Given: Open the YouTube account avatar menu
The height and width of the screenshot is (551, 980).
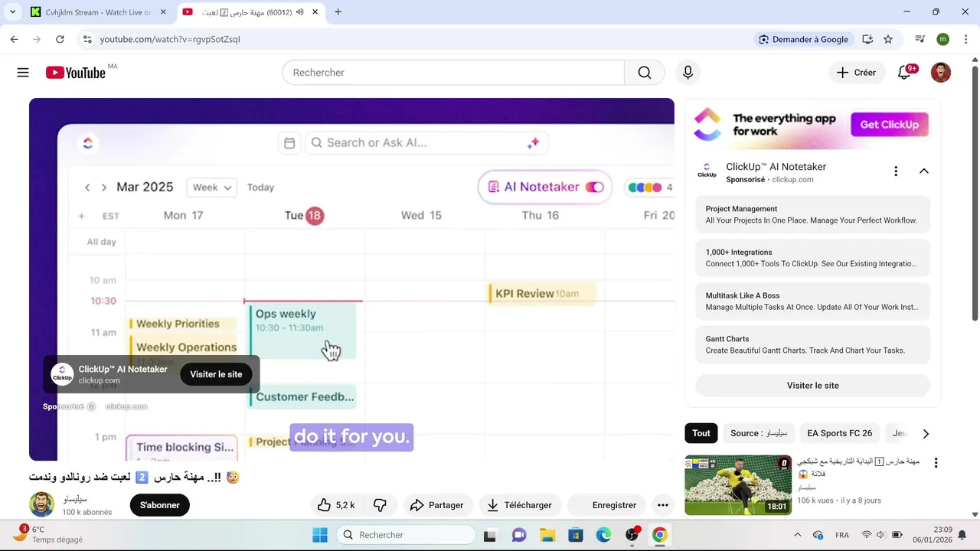Looking at the screenshot, I should click(x=941, y=73).
